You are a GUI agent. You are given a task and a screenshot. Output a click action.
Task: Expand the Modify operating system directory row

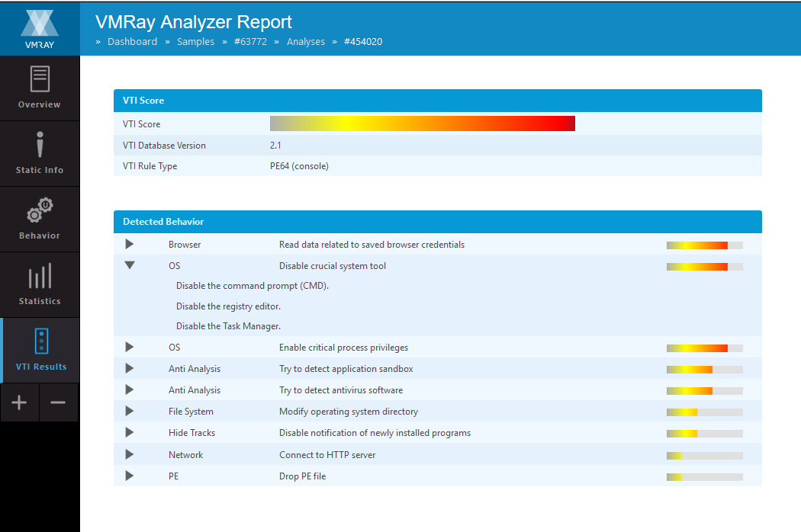[x=129, y=412]
